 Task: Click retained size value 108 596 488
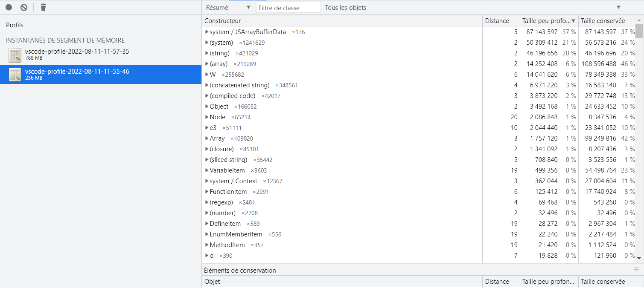pos(600,64)
